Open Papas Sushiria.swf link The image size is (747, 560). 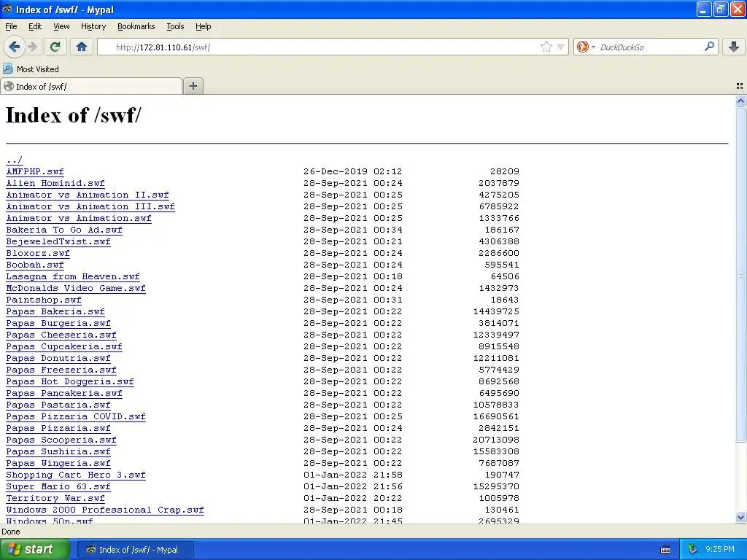click(58, 451)
